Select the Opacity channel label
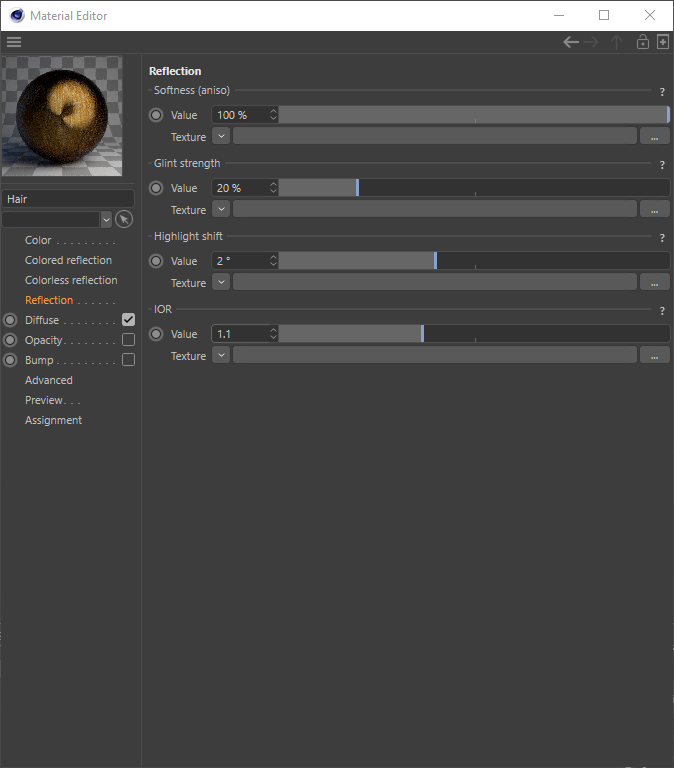Viewport: 674px width, 768px height. 44,340
